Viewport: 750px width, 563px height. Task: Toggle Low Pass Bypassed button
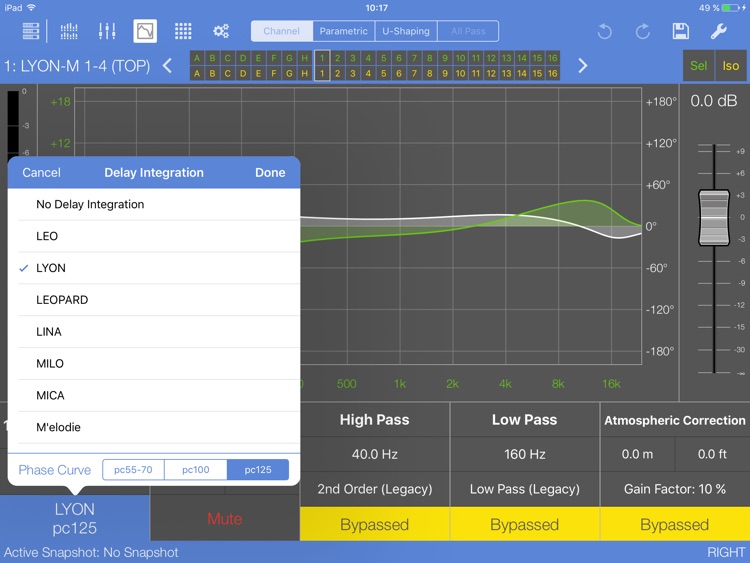(525, 524)
